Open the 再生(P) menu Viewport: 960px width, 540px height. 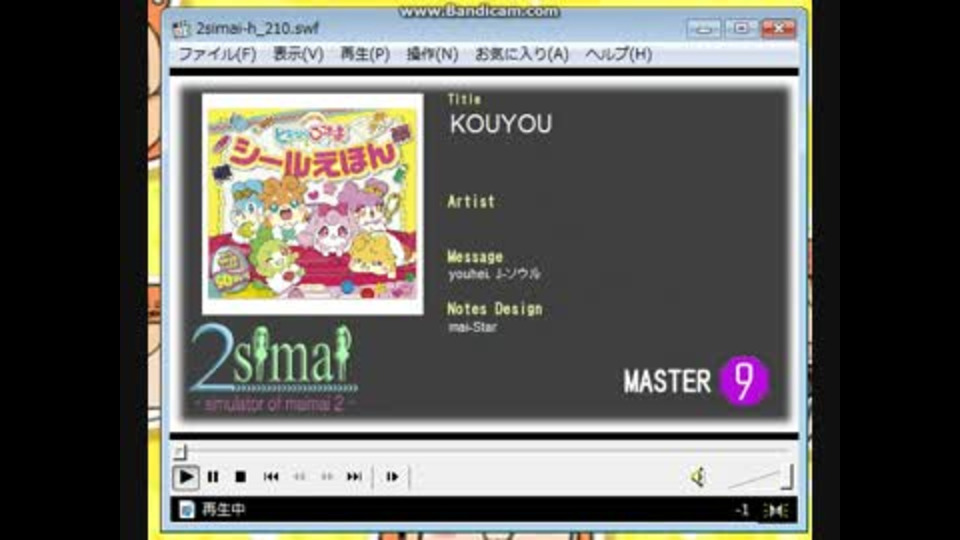pos(365,54)
